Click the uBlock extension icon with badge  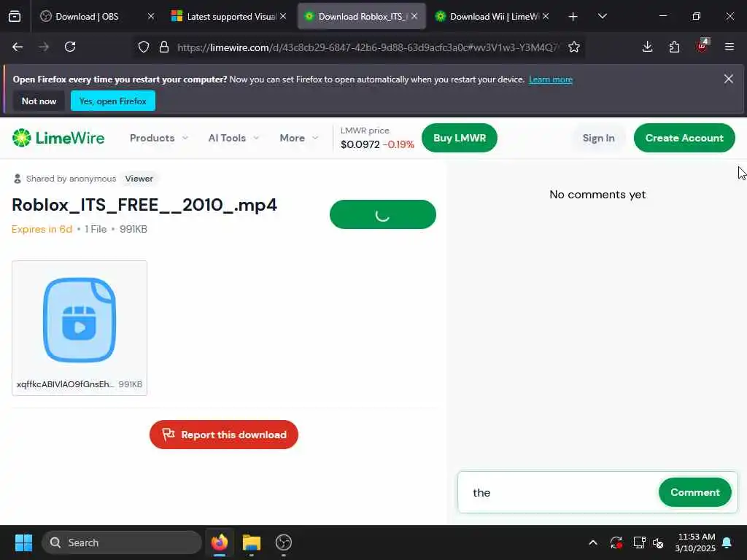[x=702, y=46]
